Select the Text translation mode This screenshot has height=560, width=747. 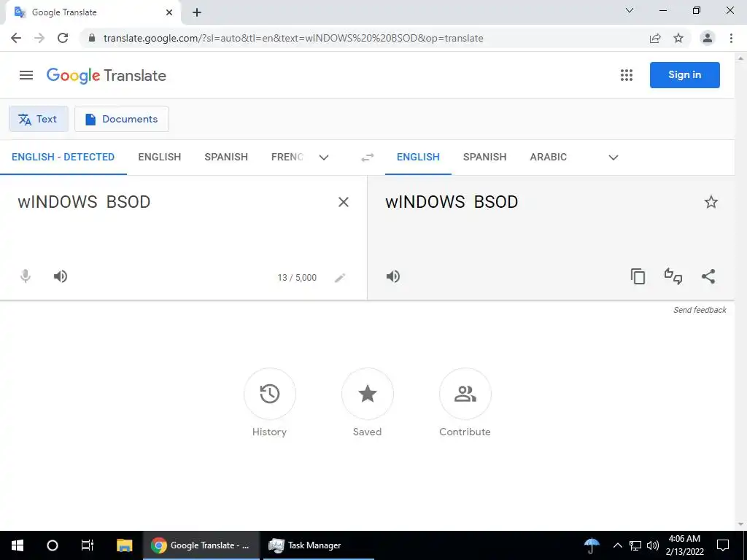pyautogui.click(x=39, y=119)
